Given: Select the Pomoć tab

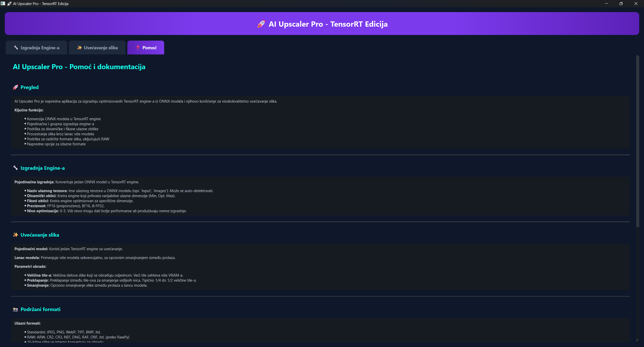Looking at the screenshot, I should [146, 48].
